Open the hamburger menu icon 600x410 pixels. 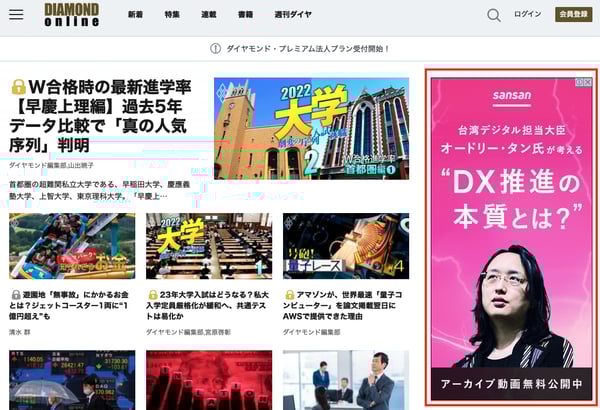coord(16,15)
